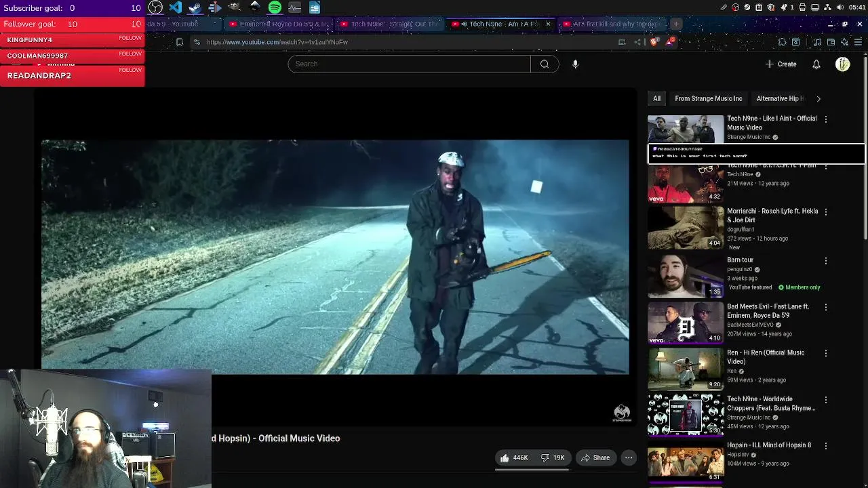Open options for Barn tour video
This screenshot has width=868, height=488.
click(x=825, y=260)
